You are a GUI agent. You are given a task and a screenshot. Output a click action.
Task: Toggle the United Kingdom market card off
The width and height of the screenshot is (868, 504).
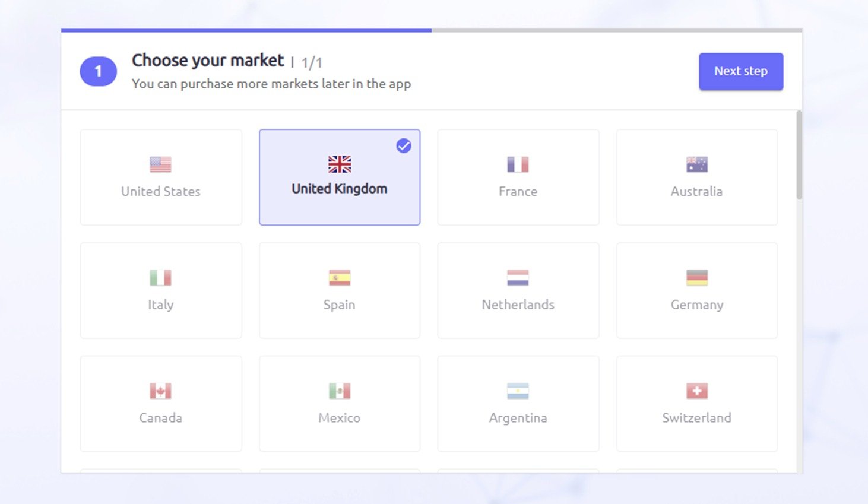[339, 177]
